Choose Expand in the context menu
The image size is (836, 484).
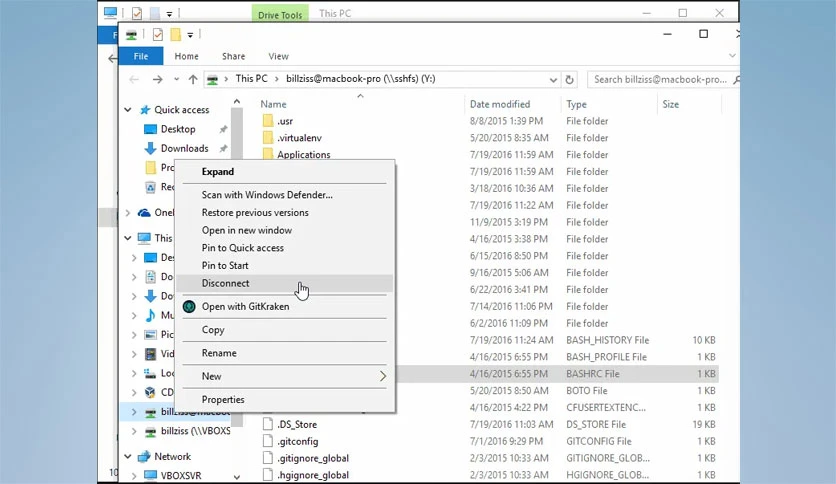click(x=284, y=172)
